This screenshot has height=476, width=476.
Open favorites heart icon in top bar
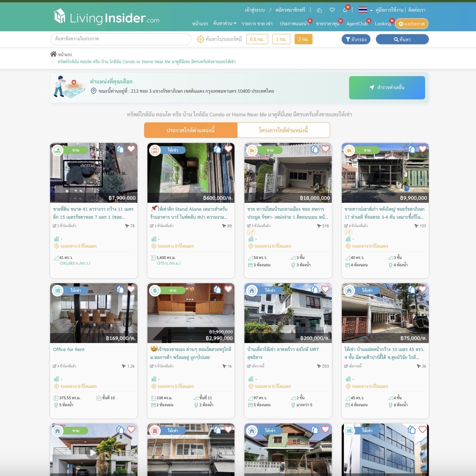click(x=332, y=10)
